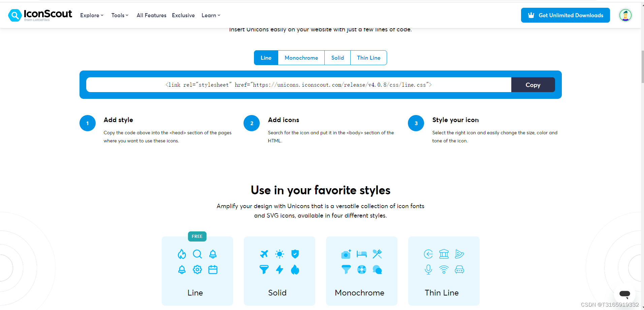Click the search magnifier icon in Line card

tap(197, 254)
